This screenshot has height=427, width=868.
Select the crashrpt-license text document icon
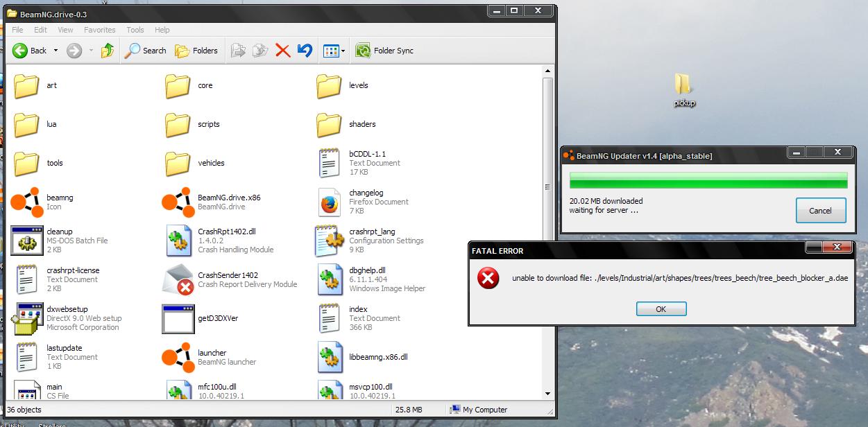click(26, 279)
